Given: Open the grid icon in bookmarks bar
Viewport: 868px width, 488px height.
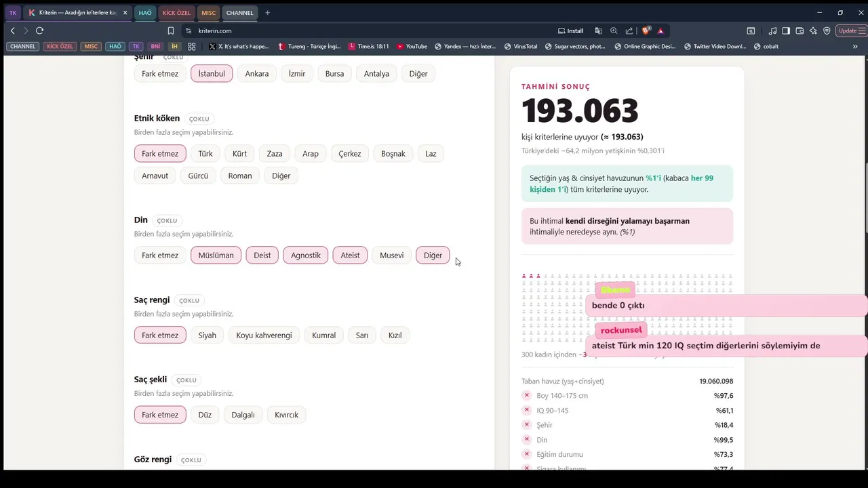Looking at the screenshot, I should coord(192,46).
